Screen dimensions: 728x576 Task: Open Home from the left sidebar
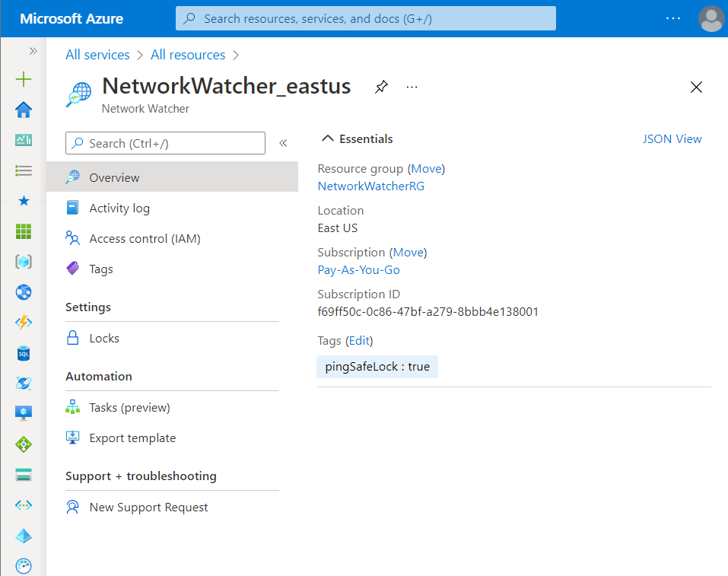coord(24,110)
